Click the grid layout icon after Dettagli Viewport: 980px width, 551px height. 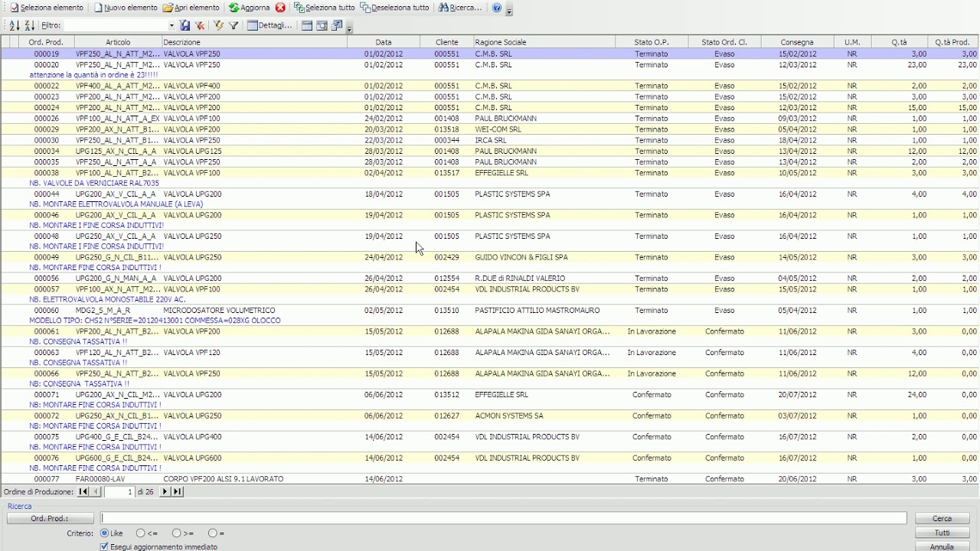coord(306,25)
